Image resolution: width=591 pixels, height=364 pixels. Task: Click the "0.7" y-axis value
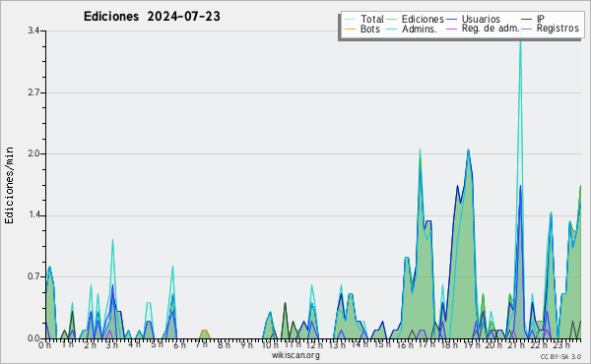click(x=33, y=276)
